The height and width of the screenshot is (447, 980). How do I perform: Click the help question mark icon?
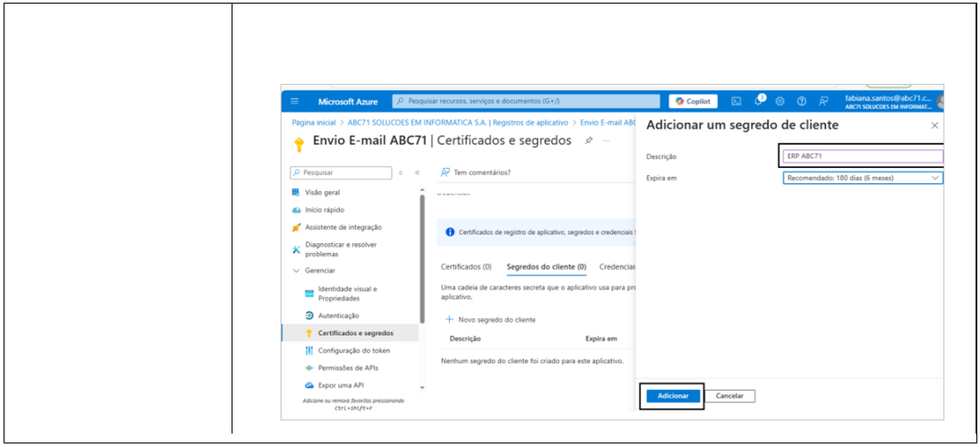click(x=801, y=101)
